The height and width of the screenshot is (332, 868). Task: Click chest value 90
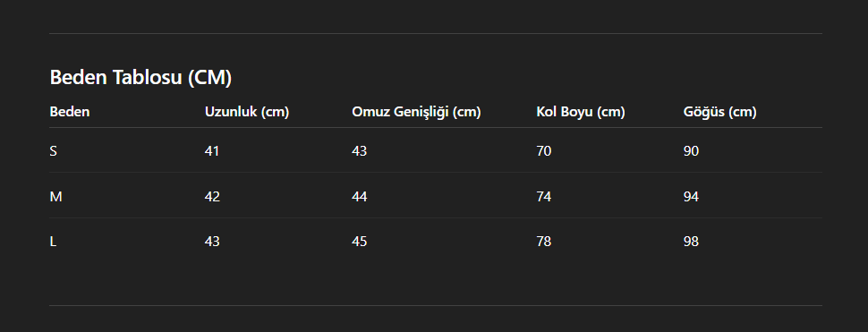tap(691, 151)
